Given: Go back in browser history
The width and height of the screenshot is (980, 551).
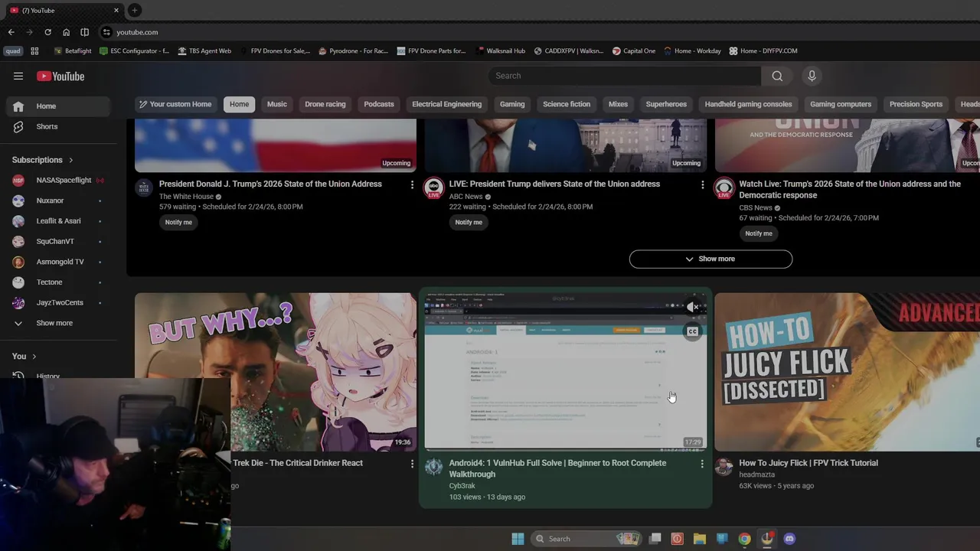Looking at the screenshot, I should [x=11, y=32].
